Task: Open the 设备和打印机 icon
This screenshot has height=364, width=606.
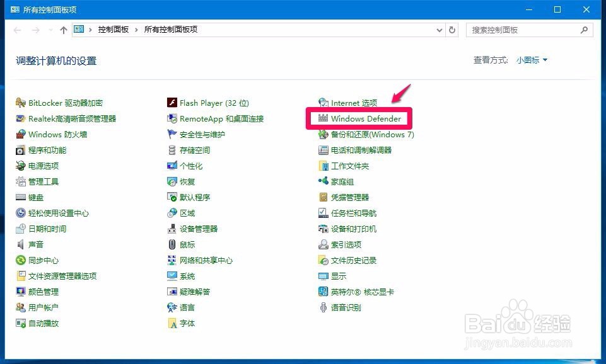Action: pyautogui.click(x=323, y=229)
